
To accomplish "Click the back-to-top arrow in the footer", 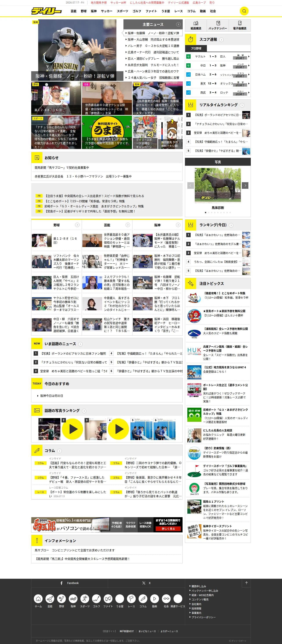I will click(x=246, y=583).
